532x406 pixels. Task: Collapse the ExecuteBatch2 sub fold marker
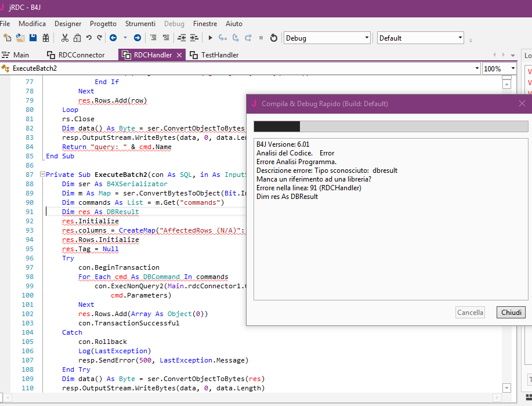tap(42, 175)
